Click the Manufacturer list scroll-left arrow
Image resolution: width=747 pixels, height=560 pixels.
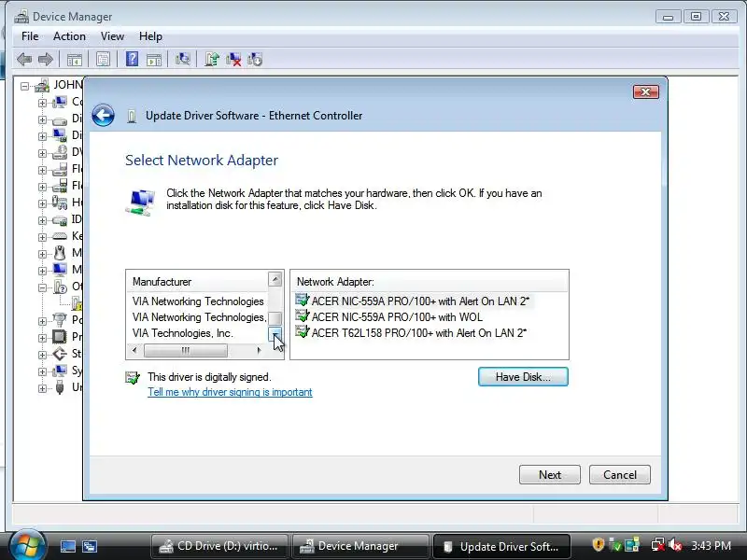134,351
